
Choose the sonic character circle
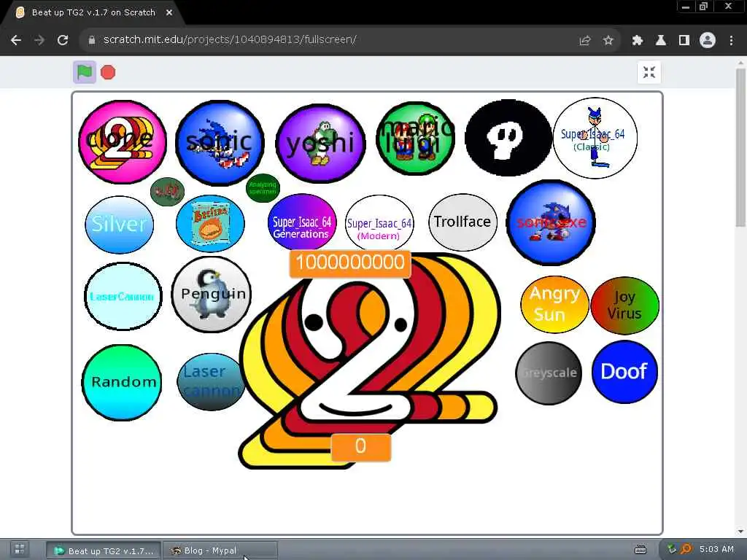click(x=220, y=142)
